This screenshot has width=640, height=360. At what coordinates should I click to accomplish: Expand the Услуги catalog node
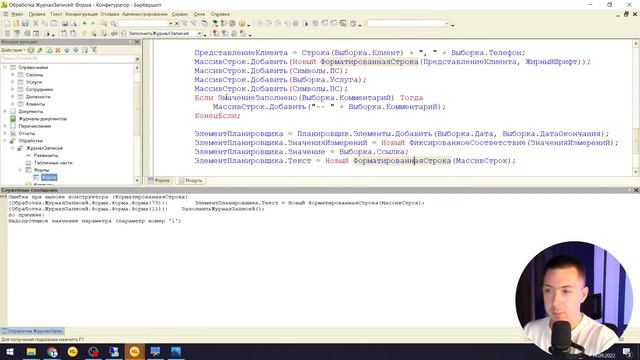click(12, 82)
